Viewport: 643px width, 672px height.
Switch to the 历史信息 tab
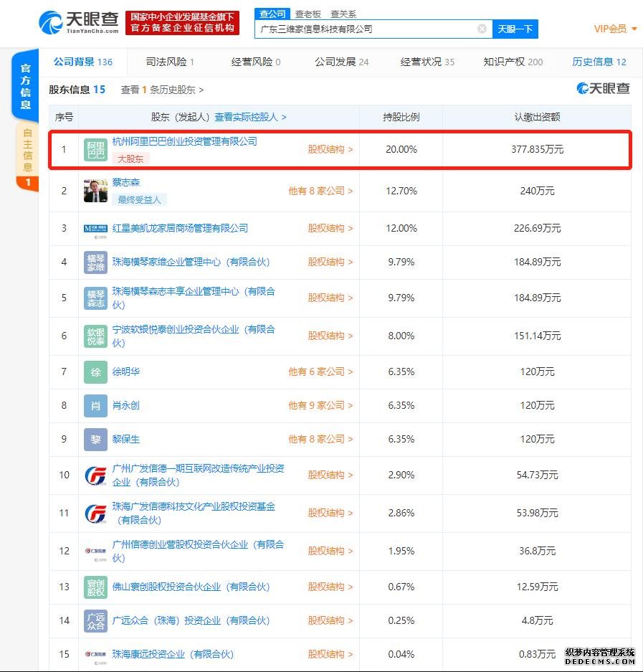click(599, 62)
